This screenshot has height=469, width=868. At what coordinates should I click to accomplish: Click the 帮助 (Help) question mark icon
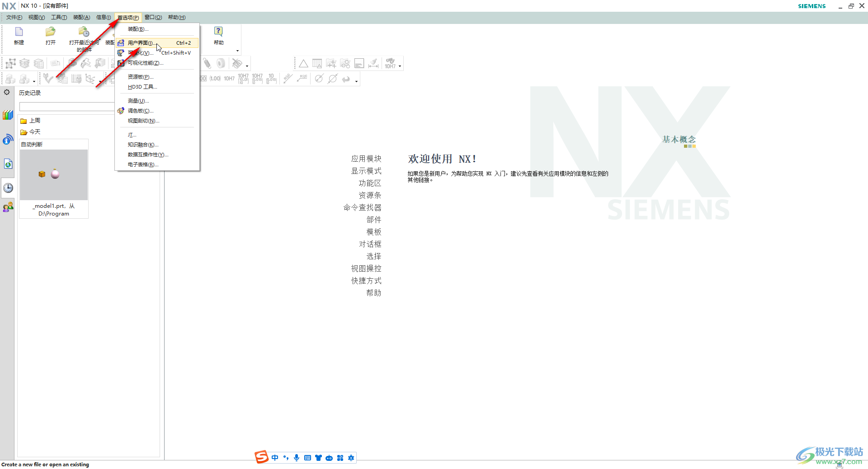tap(218, 32)
